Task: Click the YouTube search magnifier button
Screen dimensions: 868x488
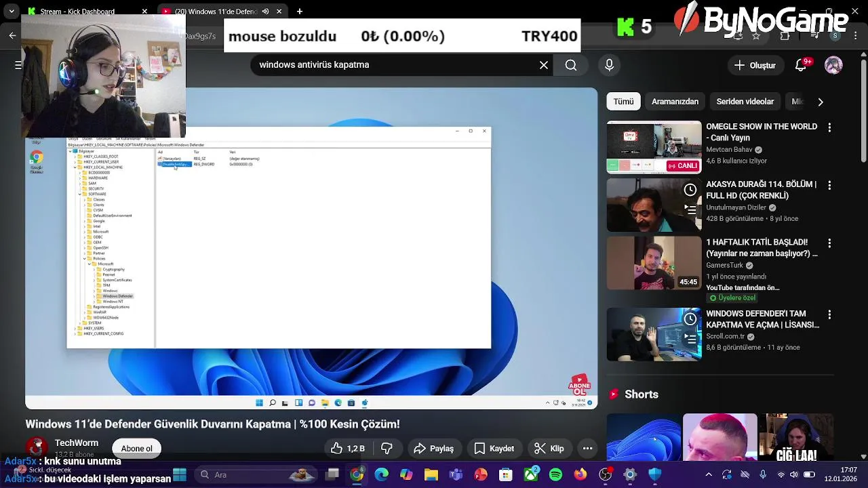Action: (571, 65)
